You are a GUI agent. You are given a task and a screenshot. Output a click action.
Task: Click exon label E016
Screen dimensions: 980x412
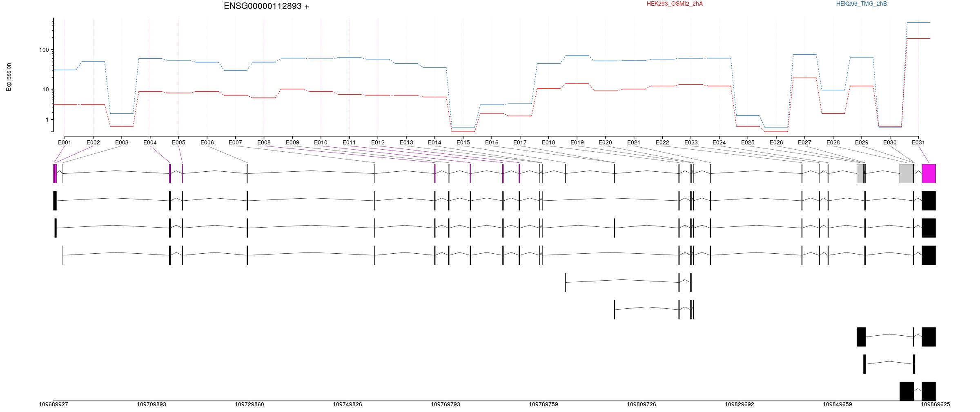tap(492, 142)
